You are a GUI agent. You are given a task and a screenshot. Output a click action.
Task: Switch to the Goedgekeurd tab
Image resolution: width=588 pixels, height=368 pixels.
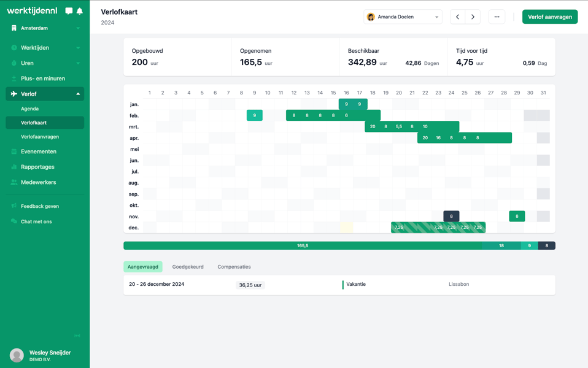(x=188, y=267)
